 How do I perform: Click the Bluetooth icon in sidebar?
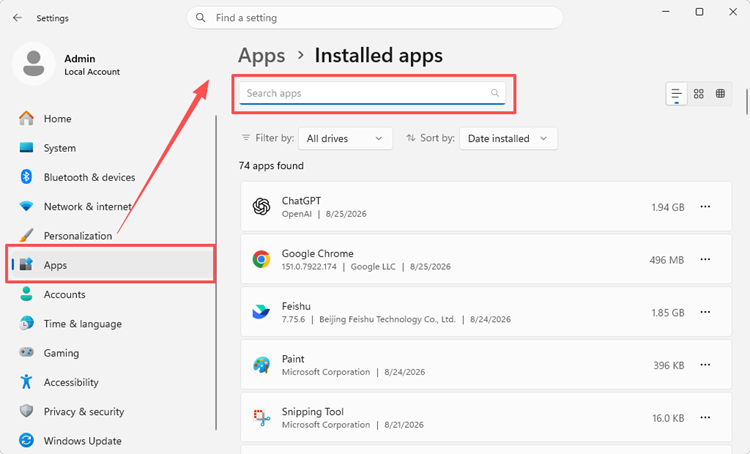26,177
